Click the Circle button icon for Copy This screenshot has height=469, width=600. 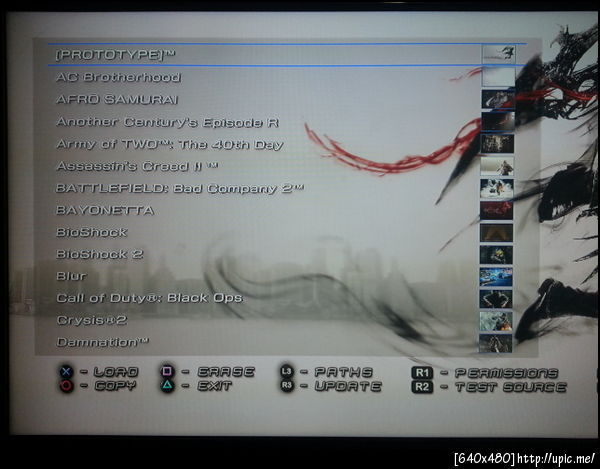(x=66, y=386)
